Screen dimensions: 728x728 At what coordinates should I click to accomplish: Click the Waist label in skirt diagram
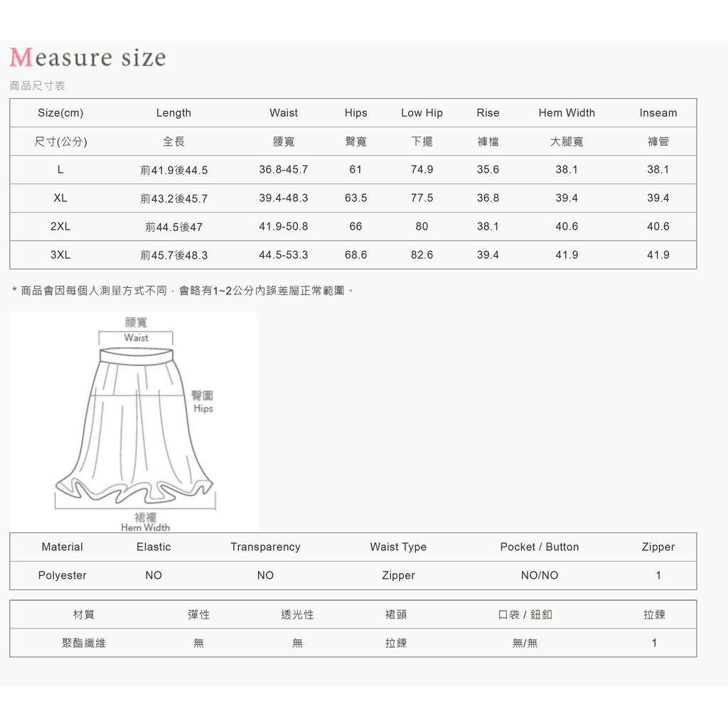click(x=136, y=338)
